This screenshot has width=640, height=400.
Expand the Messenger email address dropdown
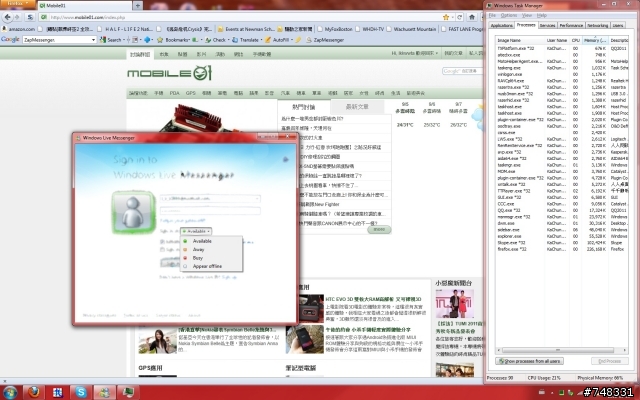click(x=257, y=198)
